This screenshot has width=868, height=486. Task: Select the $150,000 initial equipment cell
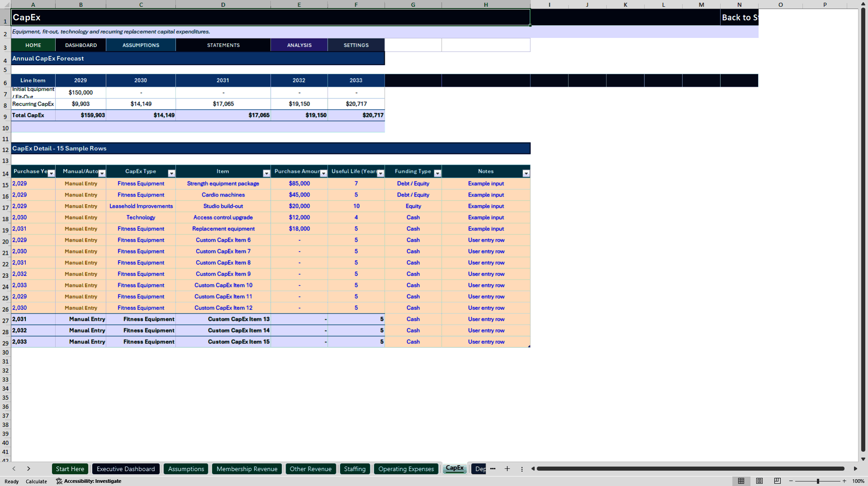click(x=81, y=93)
